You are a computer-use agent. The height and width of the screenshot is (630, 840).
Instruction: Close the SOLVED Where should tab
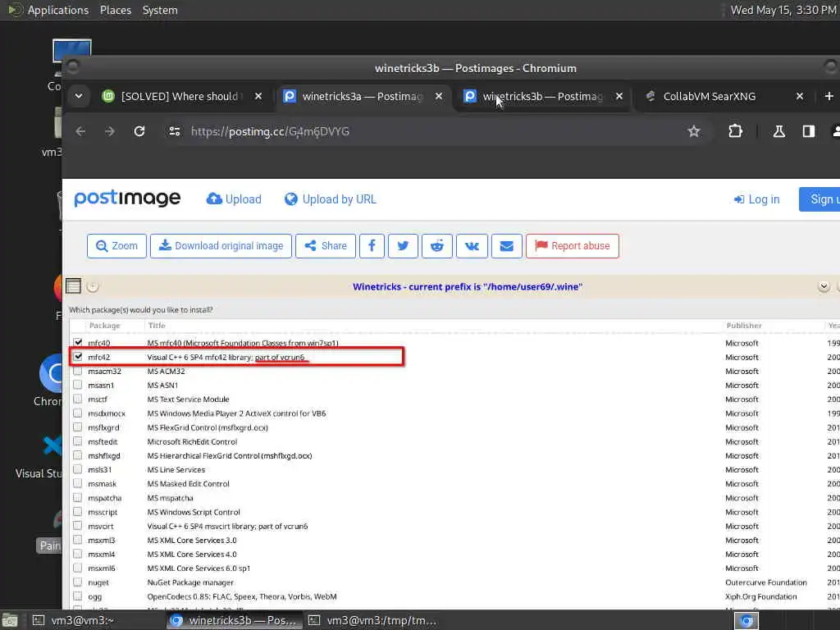point(258,97)
